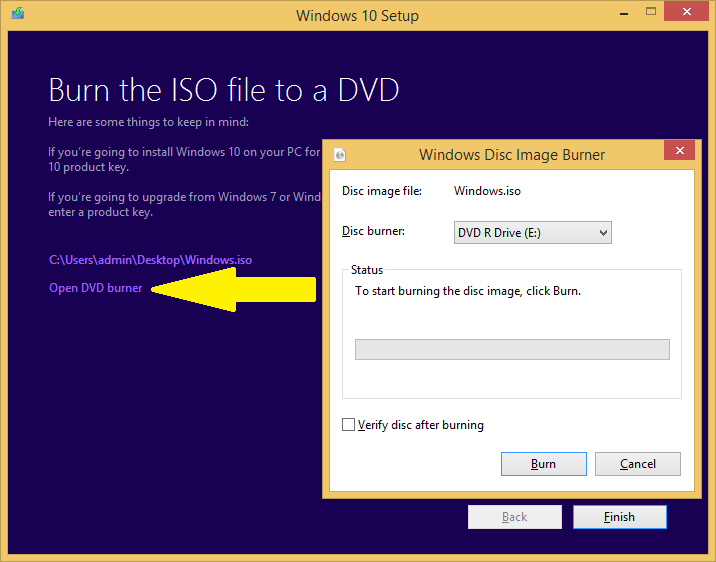Click the Back button in Setup
The width and height of the screenshot is (716, 562).
[515, 517]
